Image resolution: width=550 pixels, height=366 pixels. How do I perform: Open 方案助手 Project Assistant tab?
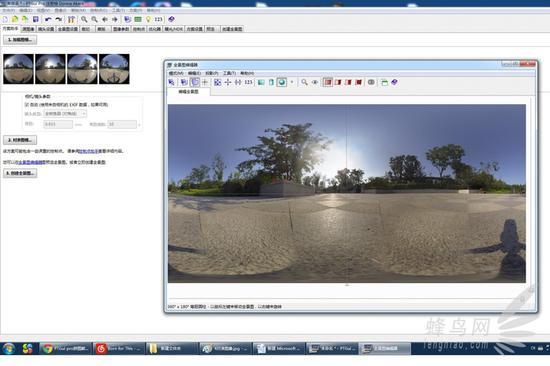11,29
